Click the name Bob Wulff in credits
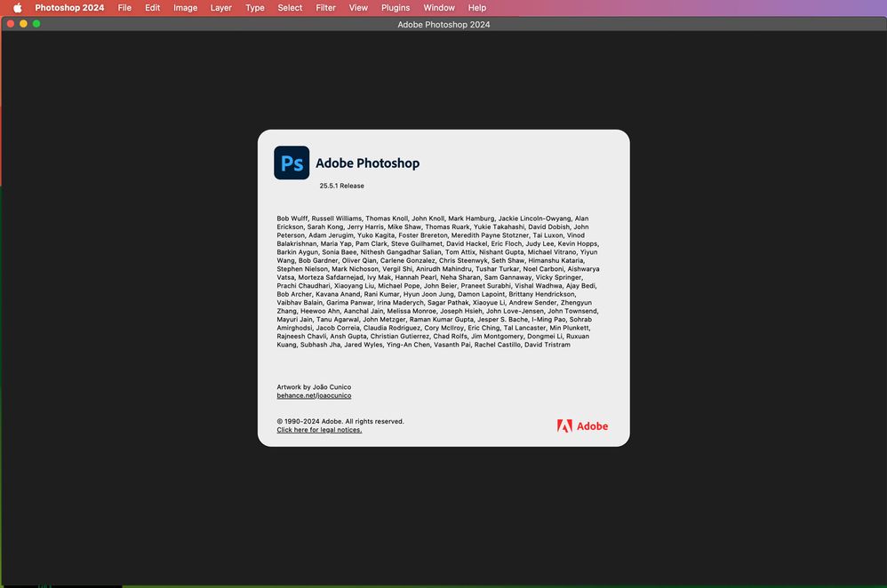Screen dimensions: 887x588 292,219
